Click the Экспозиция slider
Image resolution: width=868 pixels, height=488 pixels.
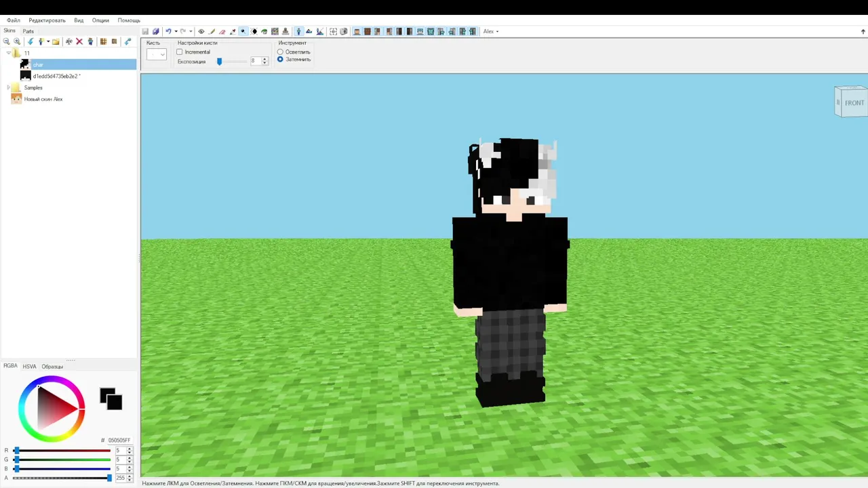[x=232, y=61]
